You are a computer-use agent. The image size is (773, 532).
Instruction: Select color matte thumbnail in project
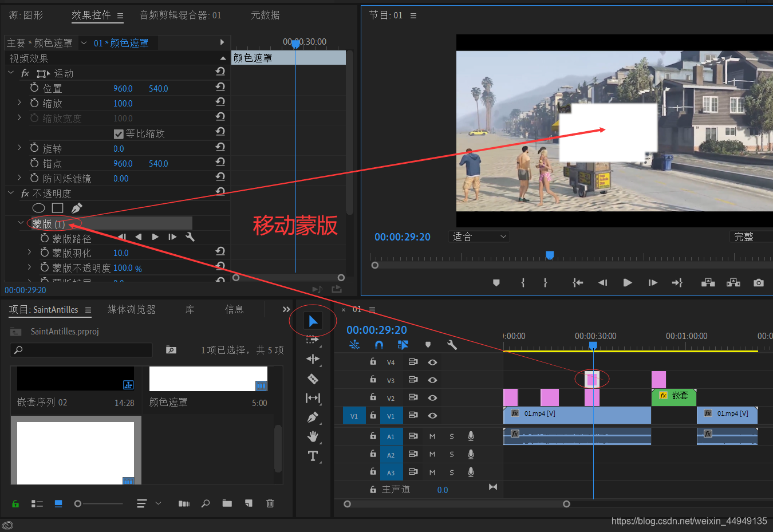(x=208, y=379)
